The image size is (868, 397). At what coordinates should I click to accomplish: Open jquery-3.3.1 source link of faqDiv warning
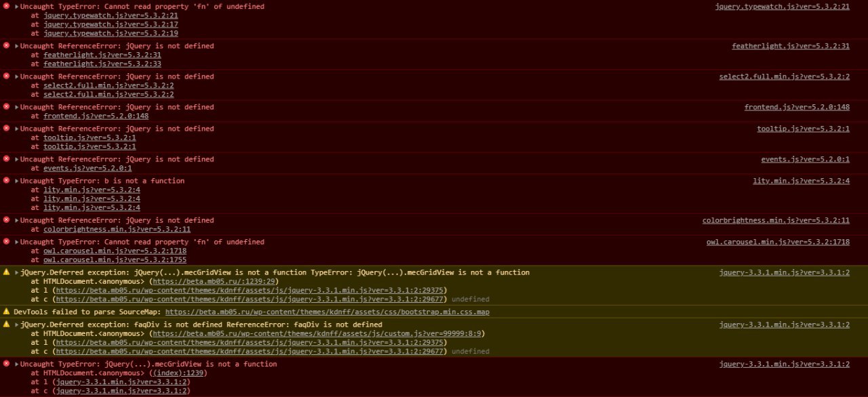point(784,325)
